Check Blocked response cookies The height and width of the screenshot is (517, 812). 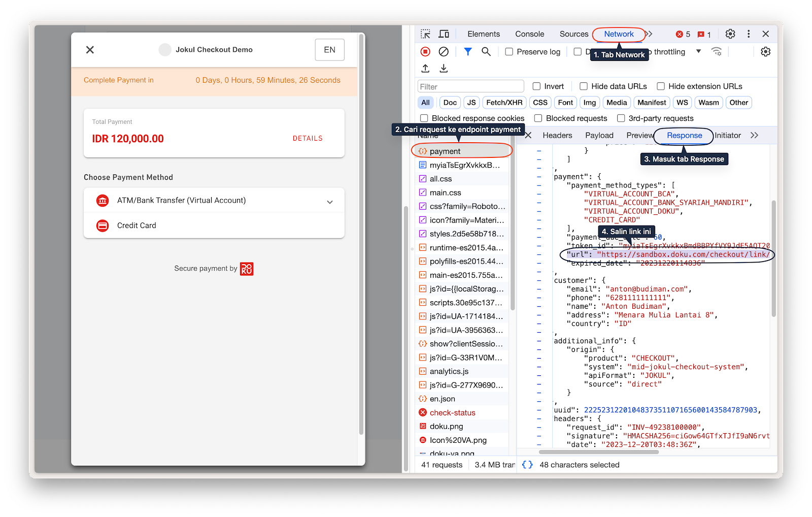coord(424,118)
